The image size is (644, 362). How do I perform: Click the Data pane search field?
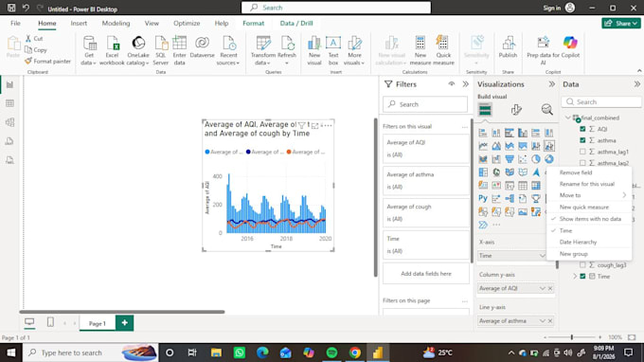[601, 102]
